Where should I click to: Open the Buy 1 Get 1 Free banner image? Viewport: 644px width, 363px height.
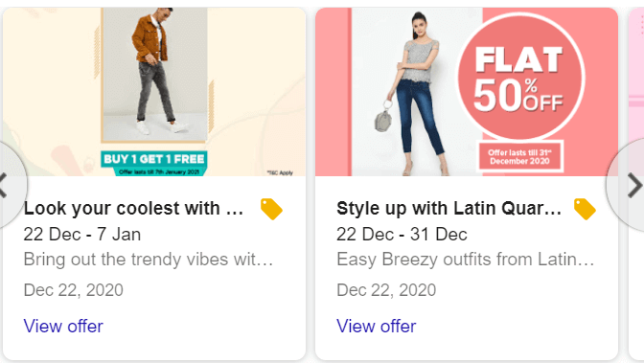154,92
